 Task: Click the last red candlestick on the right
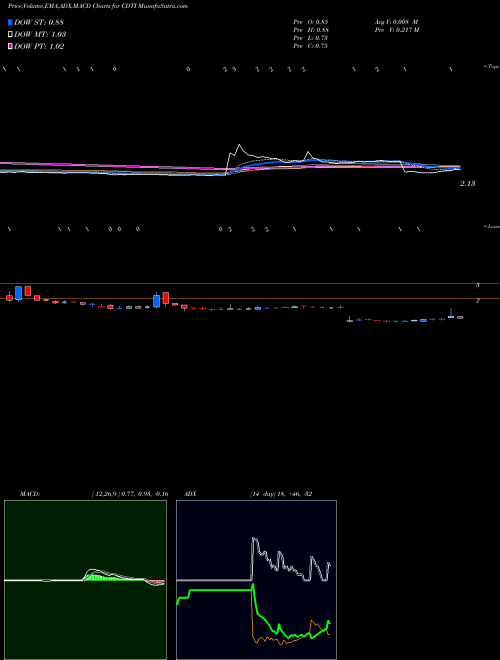pos(460,317)
